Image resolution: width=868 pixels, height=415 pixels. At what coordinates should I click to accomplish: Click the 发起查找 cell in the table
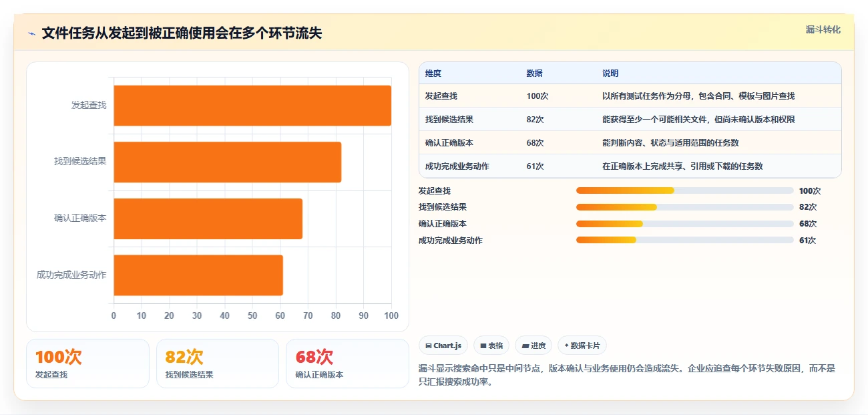[x=441, y=96]
